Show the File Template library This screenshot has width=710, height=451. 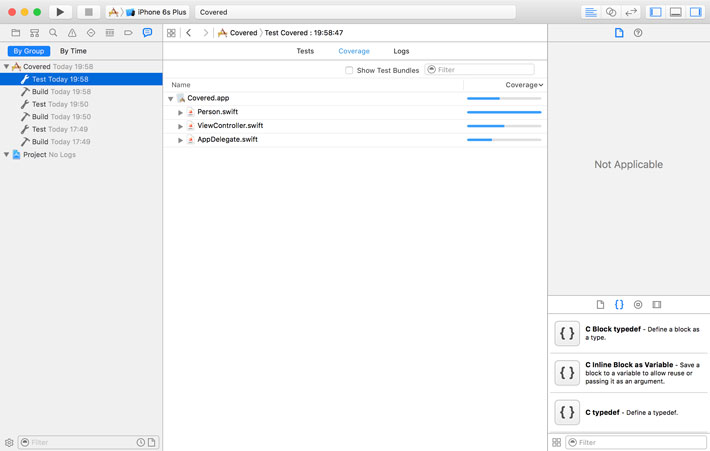[600, 304]
